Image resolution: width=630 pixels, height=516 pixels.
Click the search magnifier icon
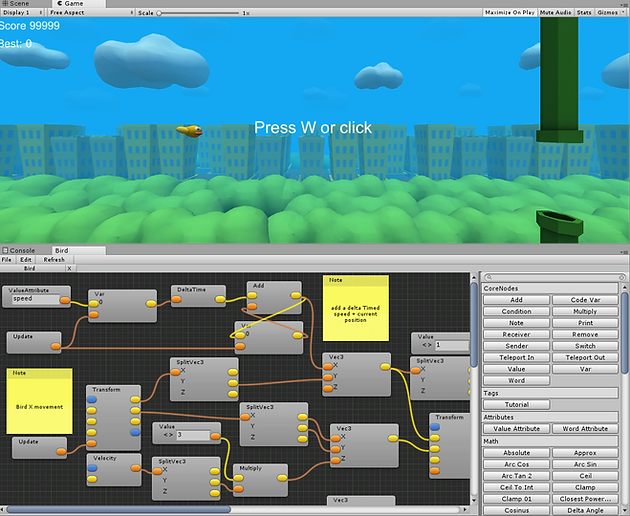click(x=489, y=277)
